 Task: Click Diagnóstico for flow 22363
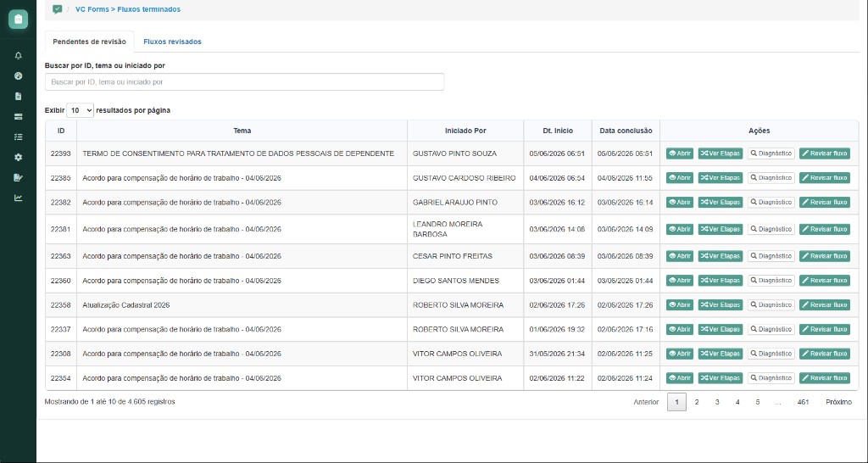(x=771, y=256)
